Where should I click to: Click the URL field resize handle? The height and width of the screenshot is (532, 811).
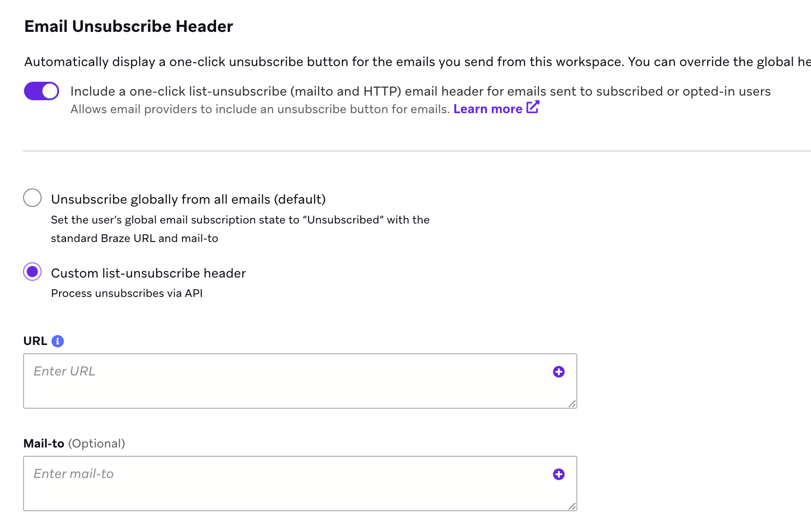pos(572,404)
